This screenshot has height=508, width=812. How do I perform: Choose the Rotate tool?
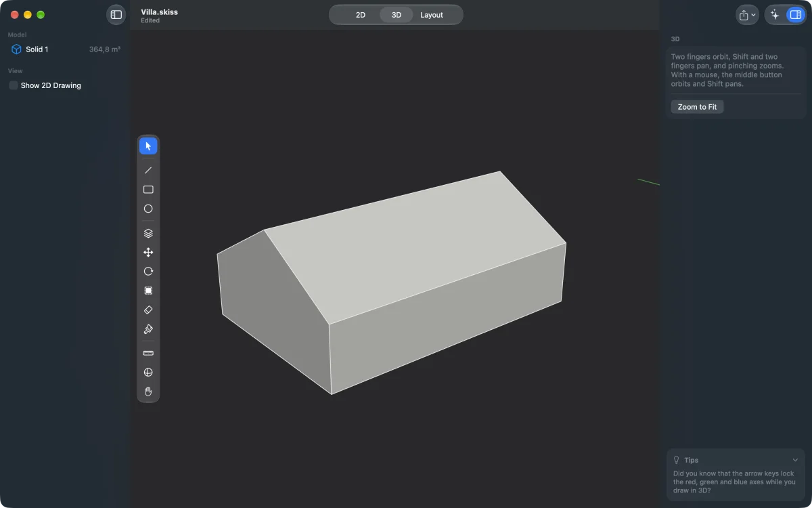148,271
